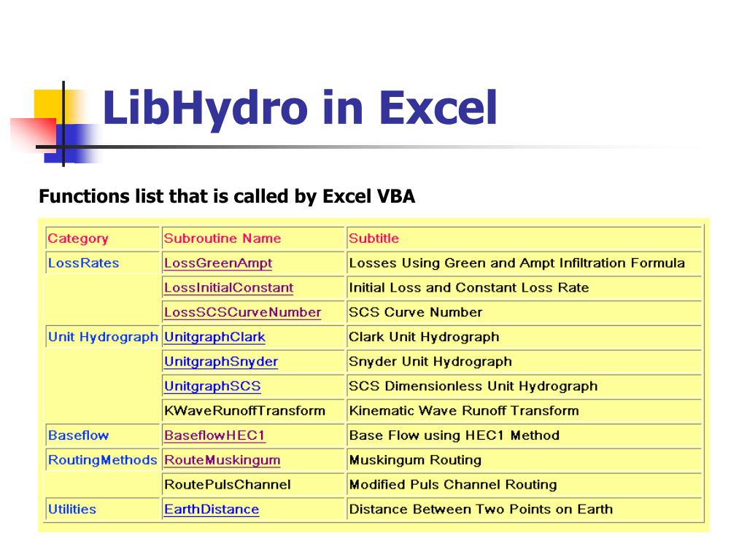Click the 'Clark Unit Hydrograph' subtitle
747x560 pixels.
tap(424, 337)
